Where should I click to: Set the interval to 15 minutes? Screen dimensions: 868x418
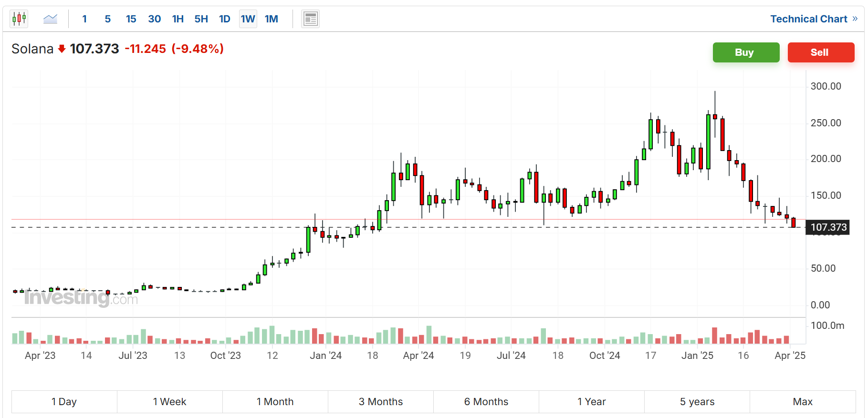tap(131, 19)
